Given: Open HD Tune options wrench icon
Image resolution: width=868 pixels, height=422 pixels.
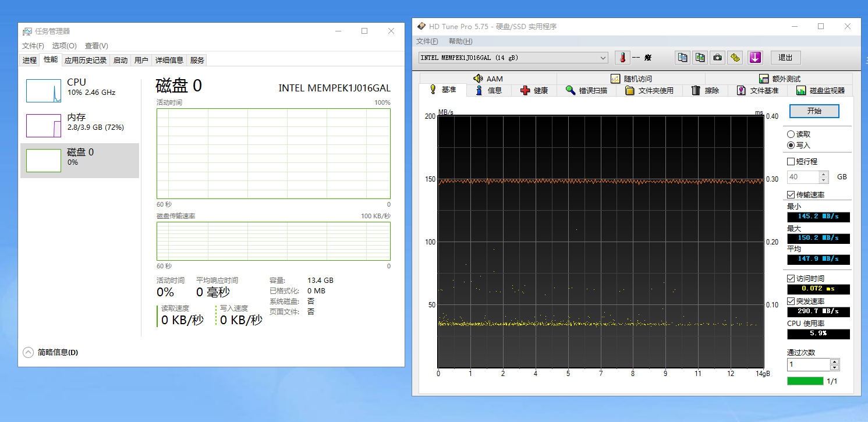Looking at the screenshot, I should (x=735, y=58).
